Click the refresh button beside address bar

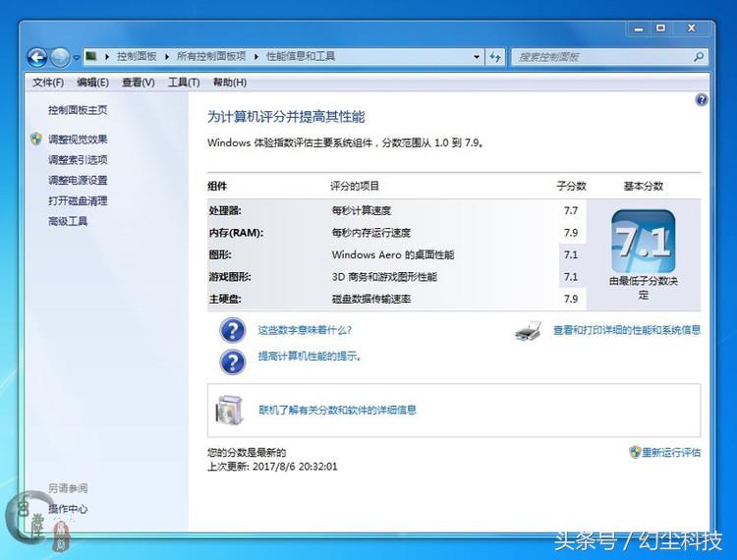[495, 57]
